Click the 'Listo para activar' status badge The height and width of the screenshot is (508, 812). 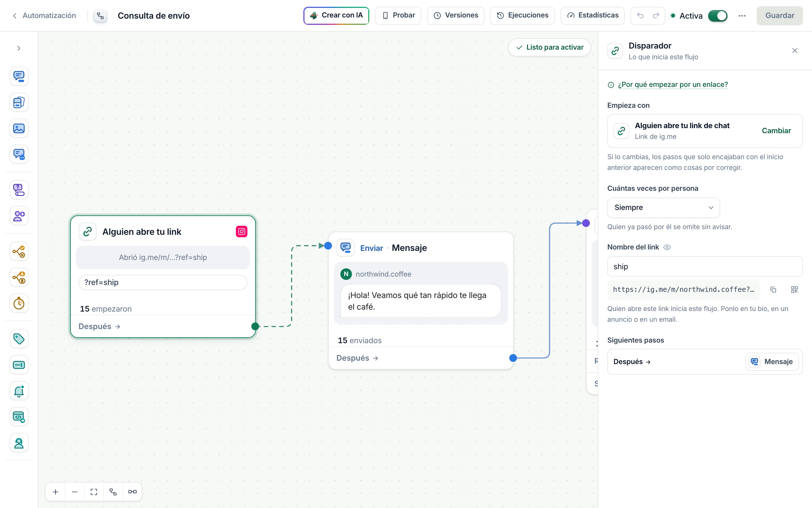(549, 47)
